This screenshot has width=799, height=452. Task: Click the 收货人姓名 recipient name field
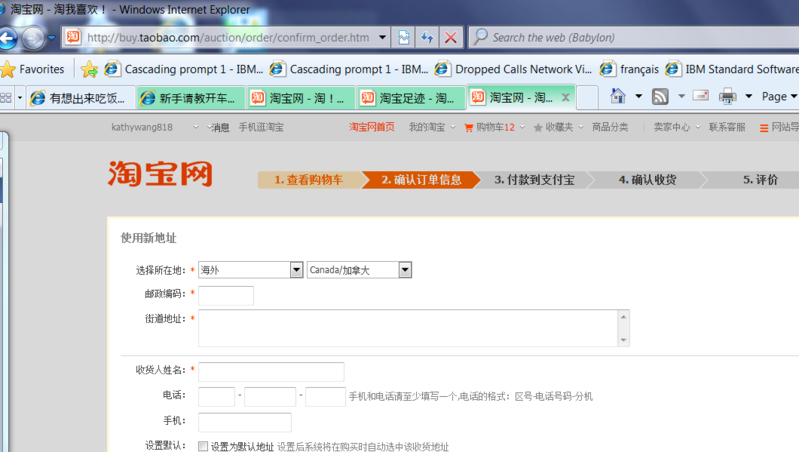pyautogui.click(x=271, y=371)
